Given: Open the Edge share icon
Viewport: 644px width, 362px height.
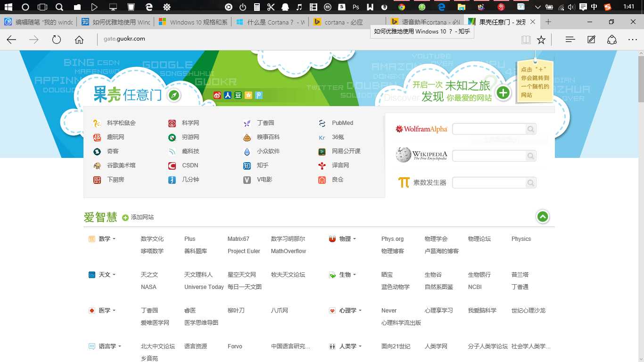Looking at the screenshot, I should click(x=612, y=40).
